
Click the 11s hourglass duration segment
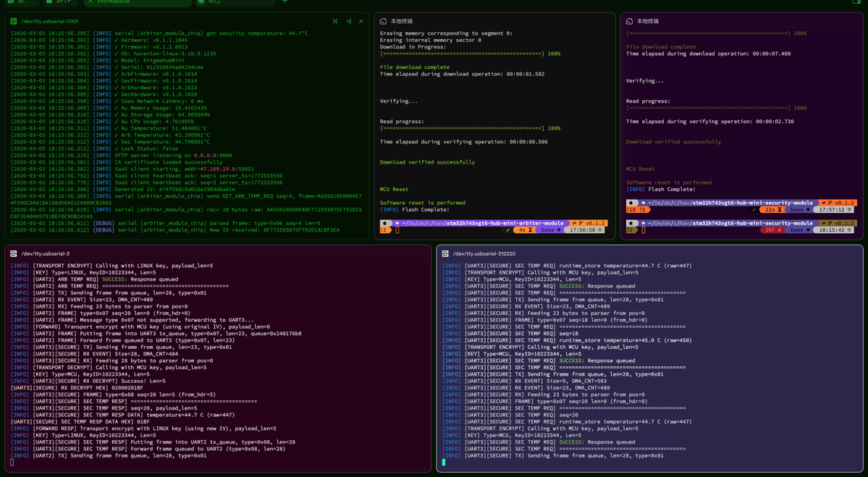(773, 210)
